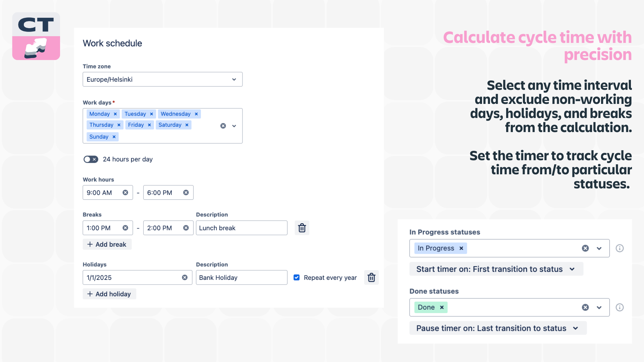Screen dimensions: 644x362
Task: Clear the 6:00 PM end time
Action: pos(186,192)
